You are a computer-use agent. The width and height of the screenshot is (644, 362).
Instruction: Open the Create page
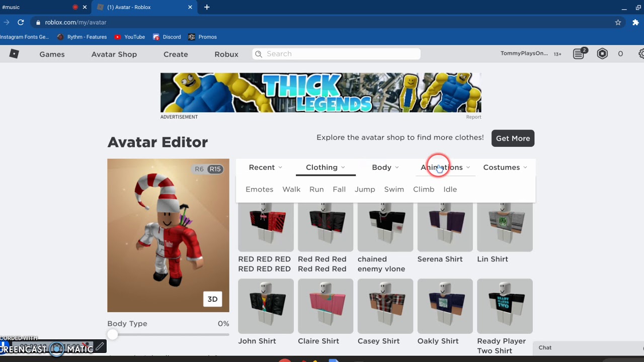pos(176,54)
